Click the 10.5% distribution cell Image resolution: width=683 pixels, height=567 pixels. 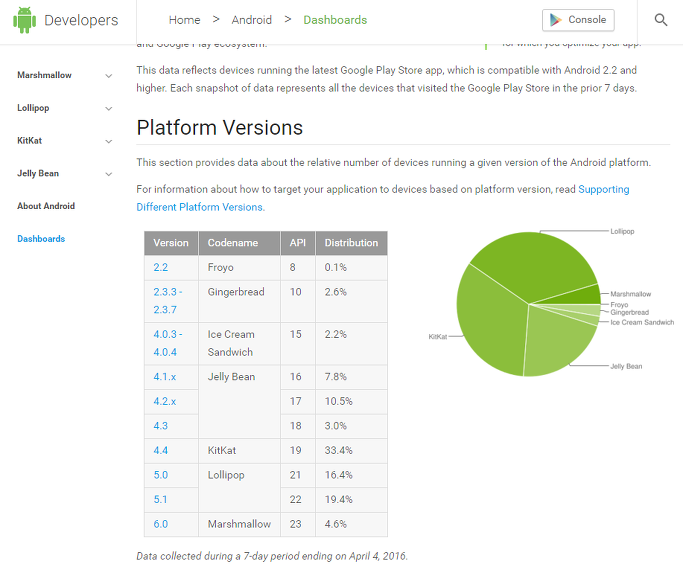point(352,402)
